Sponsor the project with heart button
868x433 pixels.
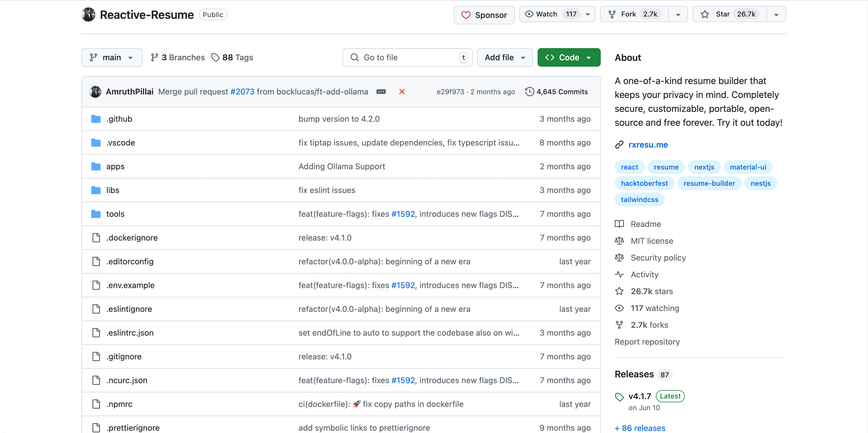coord(484,15)
